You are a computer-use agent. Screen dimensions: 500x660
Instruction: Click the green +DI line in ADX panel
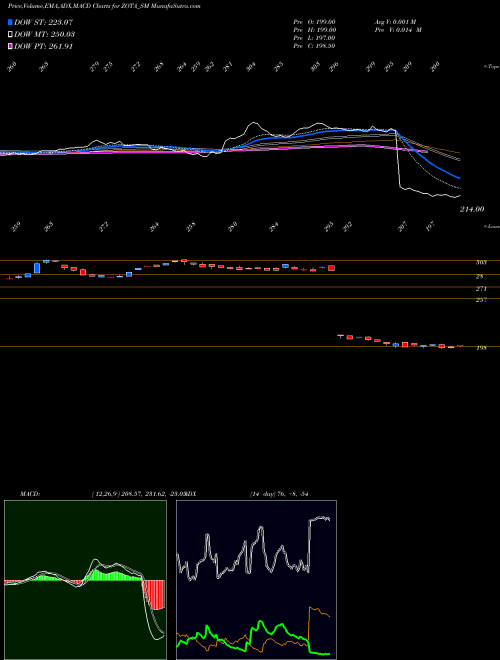253,636
